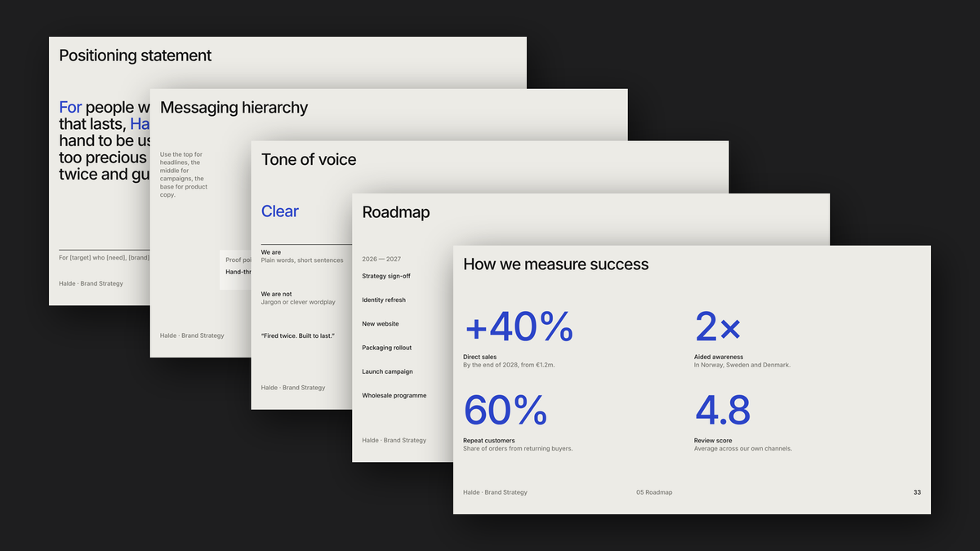Select the "How we measure success" title
The width and height of the screenshot is (980, 551).
[x=556, y=264]
